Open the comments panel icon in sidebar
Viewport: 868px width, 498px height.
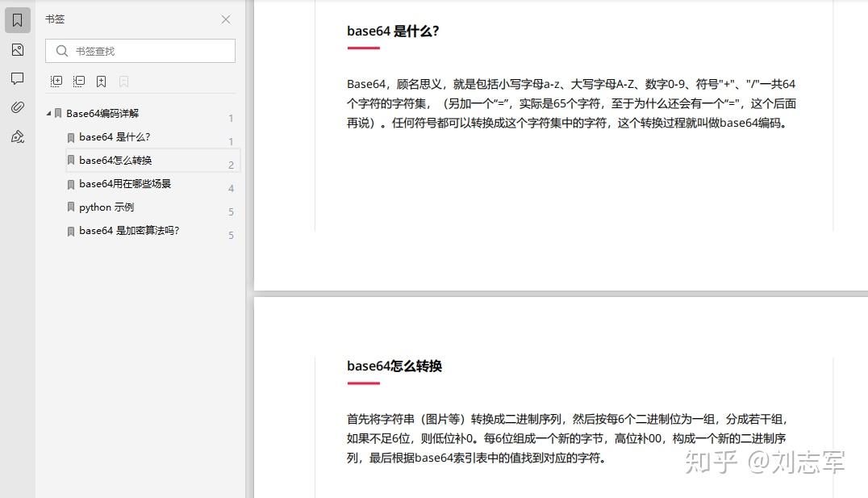pyautogui.click(x=16, y=77)
